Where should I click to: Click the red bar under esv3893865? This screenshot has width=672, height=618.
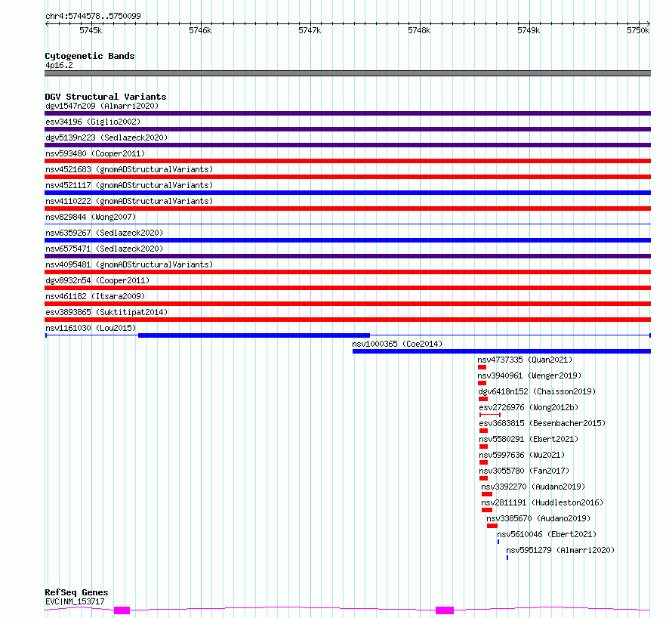click(347, 320)
